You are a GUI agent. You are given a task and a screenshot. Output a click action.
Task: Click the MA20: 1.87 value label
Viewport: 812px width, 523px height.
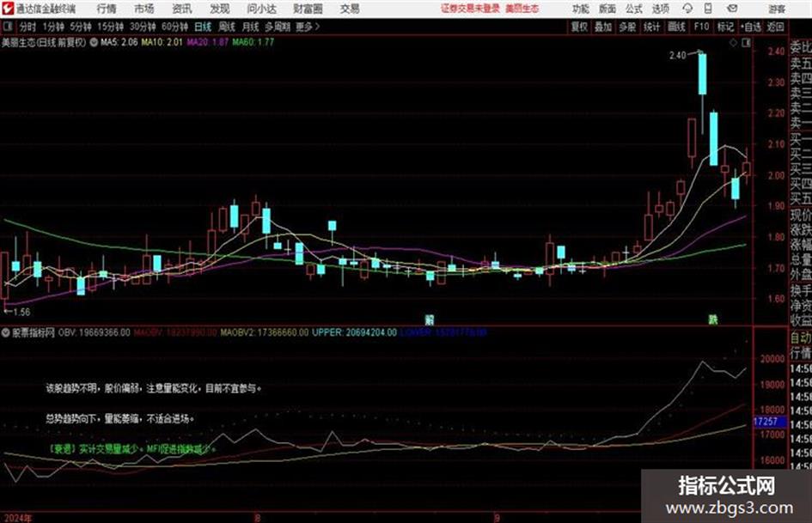(207, 42)
